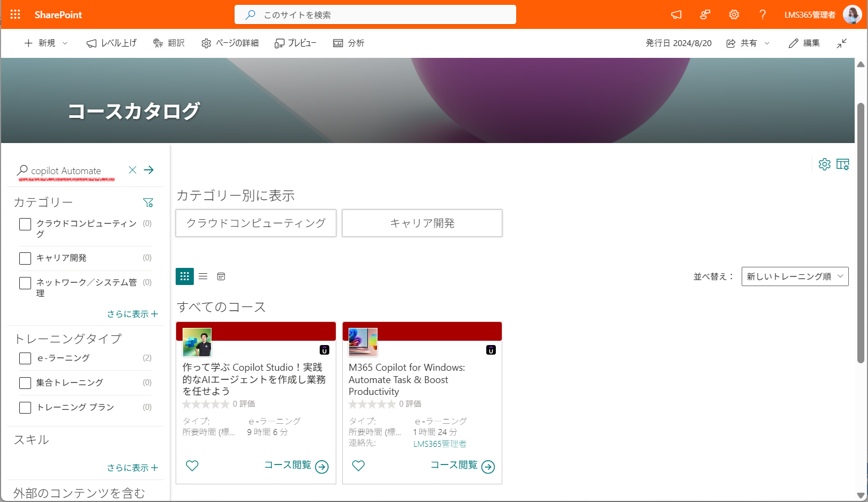Expand the 新規 dropdown chevron
Screen dimensions: 868x502
[x=65, y=43]
